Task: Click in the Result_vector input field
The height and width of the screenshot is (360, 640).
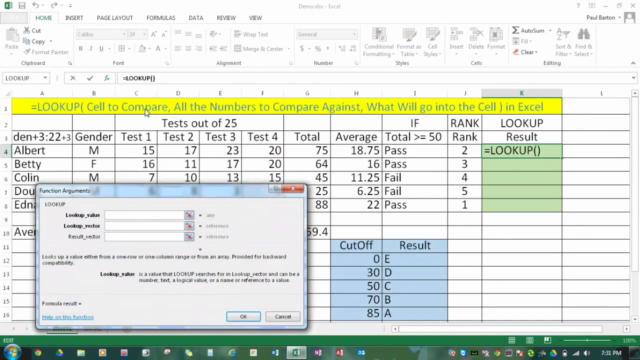Action: pyautogui.click(x=144, y=237)
